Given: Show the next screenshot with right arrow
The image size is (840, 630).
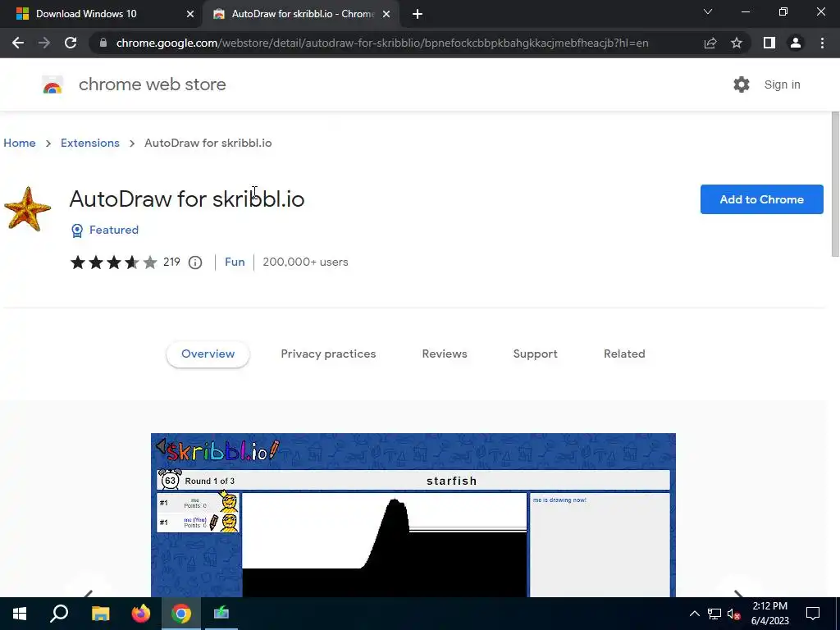Looking at the screenshot, I should click(738, 593).
